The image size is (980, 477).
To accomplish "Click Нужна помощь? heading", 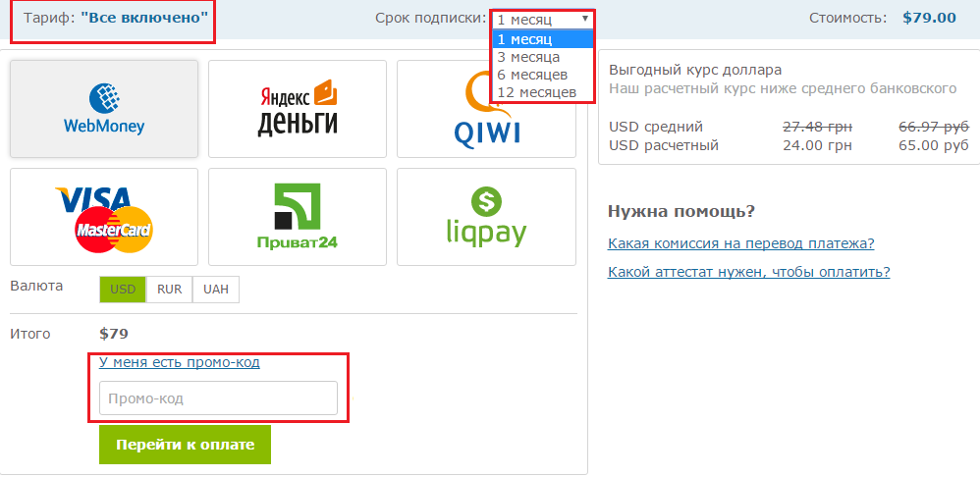I will (x=681, y=212).
